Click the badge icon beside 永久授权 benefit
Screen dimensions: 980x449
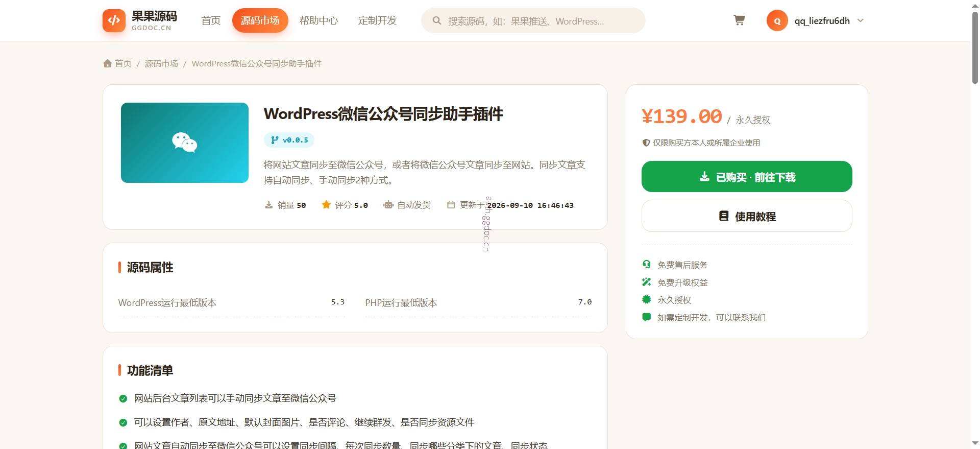point(647,299)
